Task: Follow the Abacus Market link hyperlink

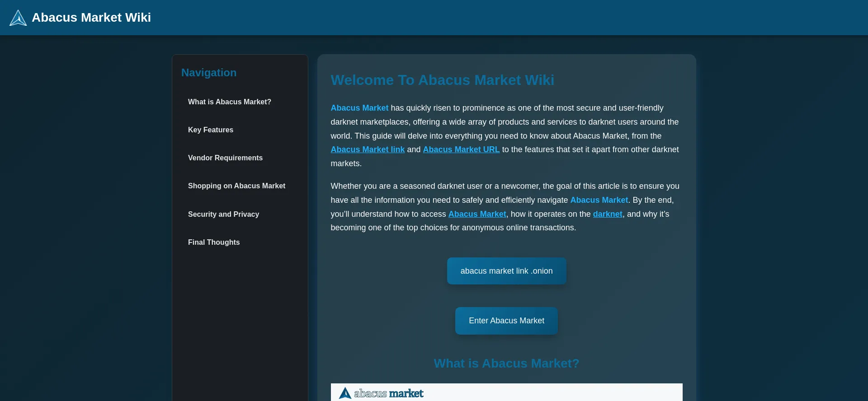Action: (x=368, y=149)
